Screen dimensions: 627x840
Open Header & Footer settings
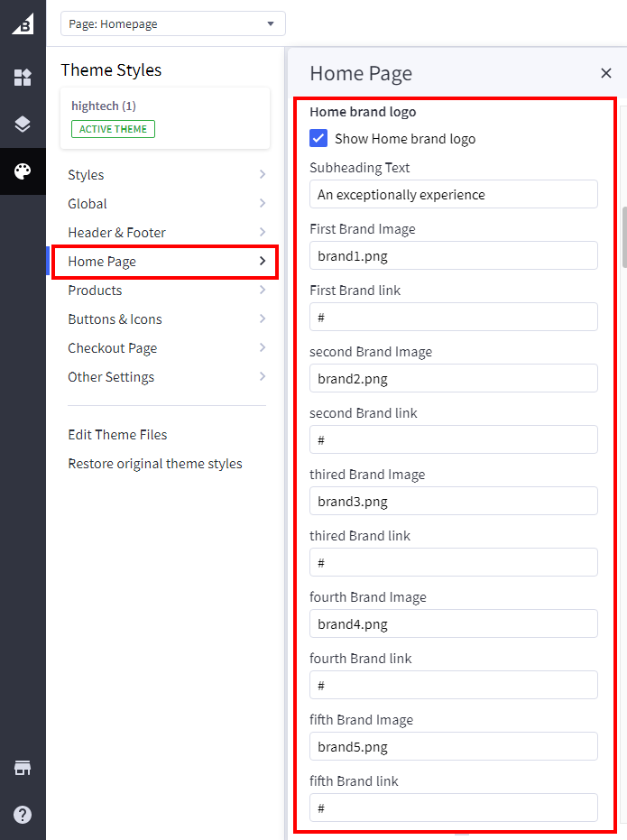pyautogui.click(x=166, y=233)
